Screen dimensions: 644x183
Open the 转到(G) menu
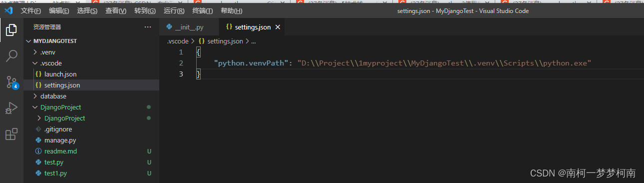pos(145,10)
